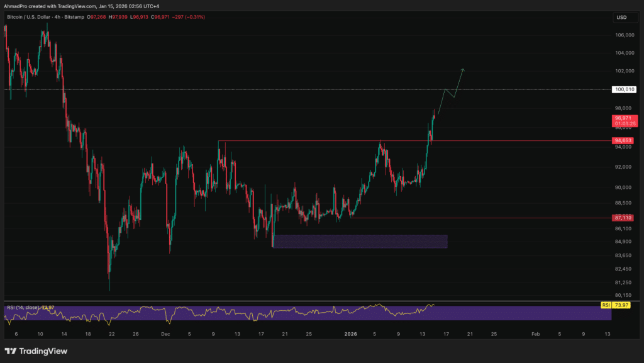Click the 73.97 RSI value label on axis
The image size is (644, 363).
tap(622, 305)
